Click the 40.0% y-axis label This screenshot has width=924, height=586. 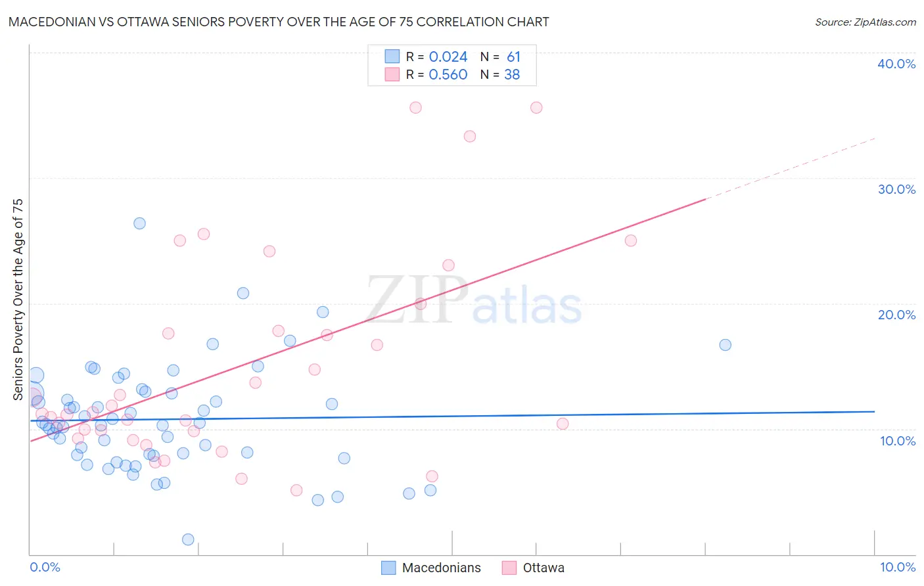click(896, 64)
